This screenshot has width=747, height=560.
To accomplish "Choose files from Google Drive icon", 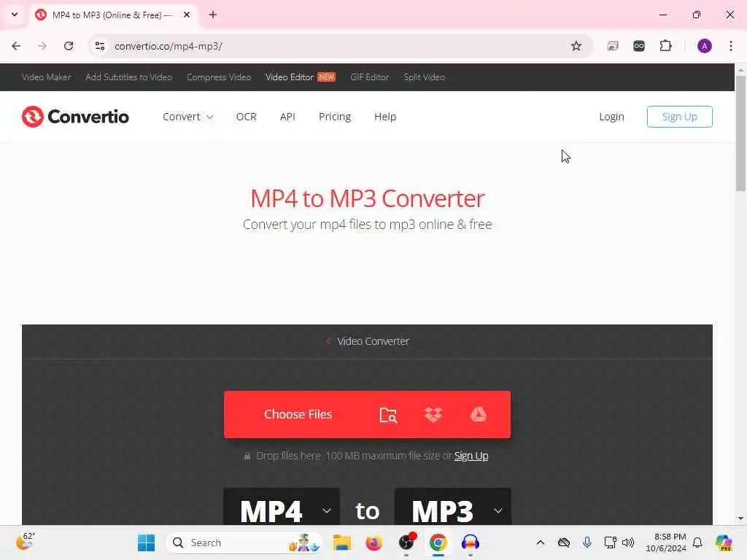I will pyautogui.click(x=479, y=415).
